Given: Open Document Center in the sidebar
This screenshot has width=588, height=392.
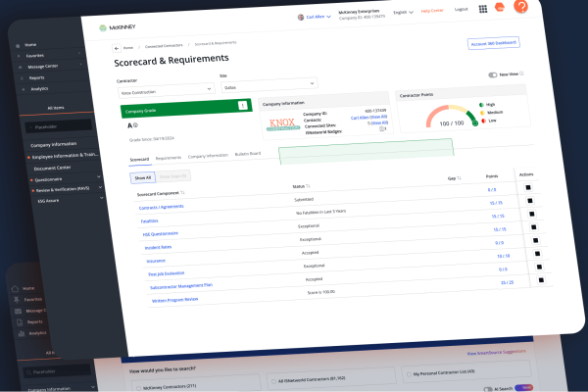Looking at the screenshot, I should [x=53, y=168].
